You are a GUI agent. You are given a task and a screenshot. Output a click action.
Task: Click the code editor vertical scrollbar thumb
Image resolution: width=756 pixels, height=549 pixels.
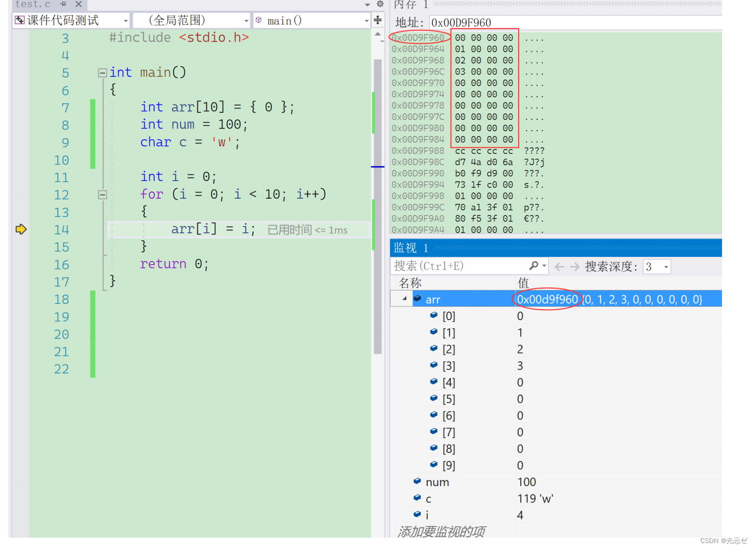(378, 206)
